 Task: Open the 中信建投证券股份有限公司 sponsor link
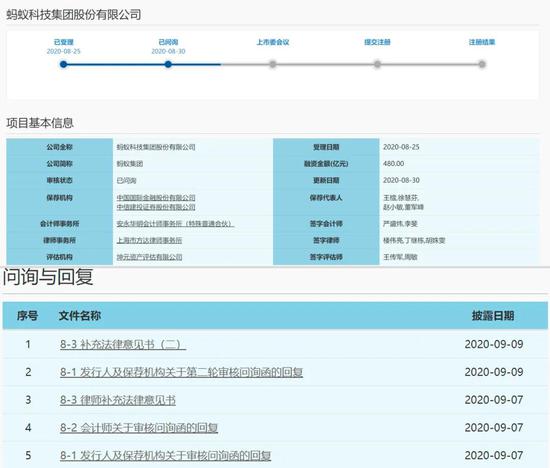(156, 207)
